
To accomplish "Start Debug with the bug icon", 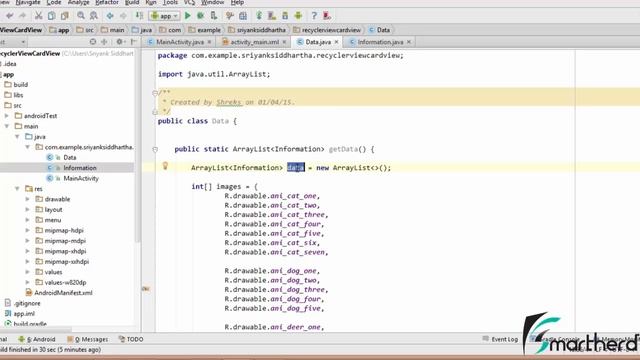I will (x=200, y=16).
